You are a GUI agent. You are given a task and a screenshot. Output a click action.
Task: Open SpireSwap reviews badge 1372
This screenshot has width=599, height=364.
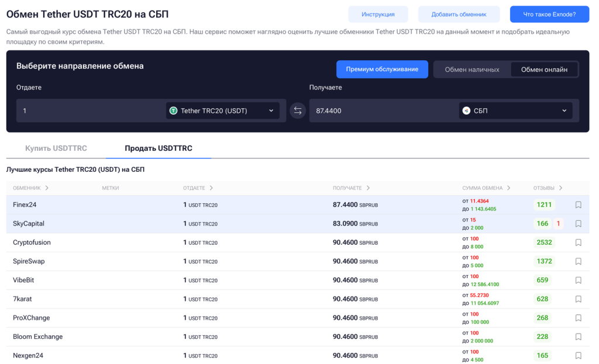[544, 261]
